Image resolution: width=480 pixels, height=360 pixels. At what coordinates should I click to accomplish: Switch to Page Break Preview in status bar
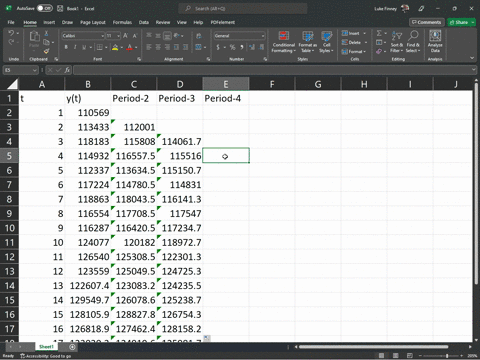click(410, 356)
